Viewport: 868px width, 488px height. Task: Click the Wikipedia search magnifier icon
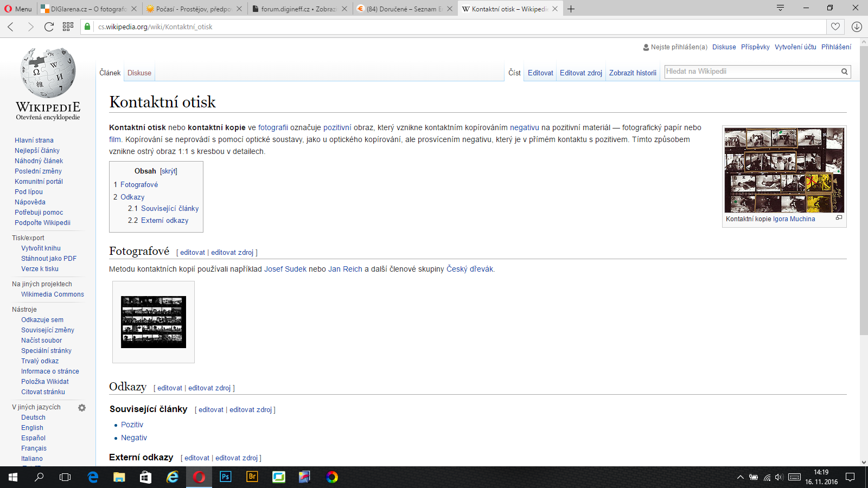point(844,72)
